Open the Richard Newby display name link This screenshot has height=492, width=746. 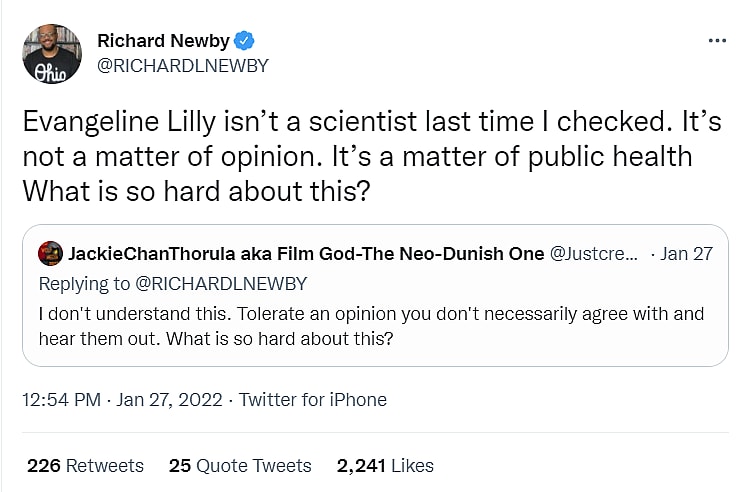tap(164, 41)
